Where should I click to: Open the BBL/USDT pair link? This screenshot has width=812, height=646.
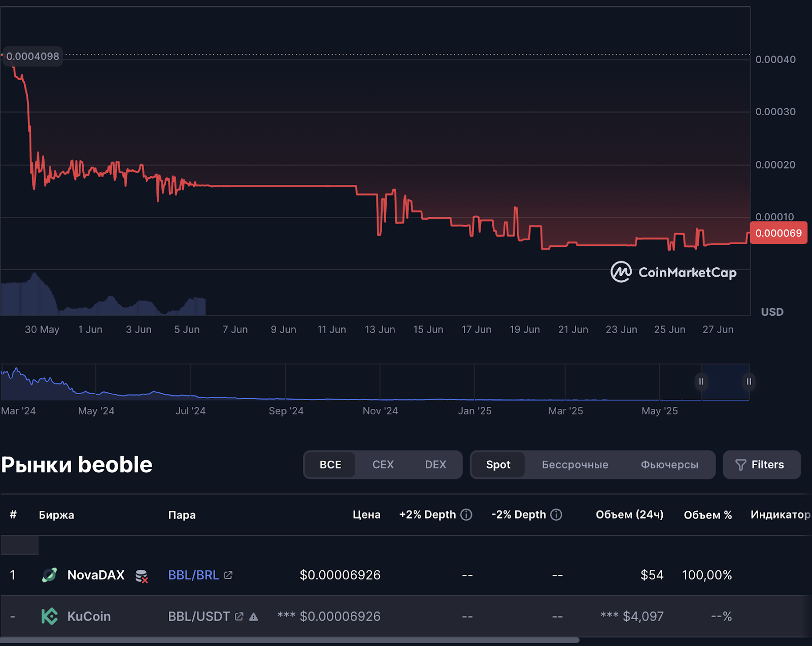click(x=199, y=616)
